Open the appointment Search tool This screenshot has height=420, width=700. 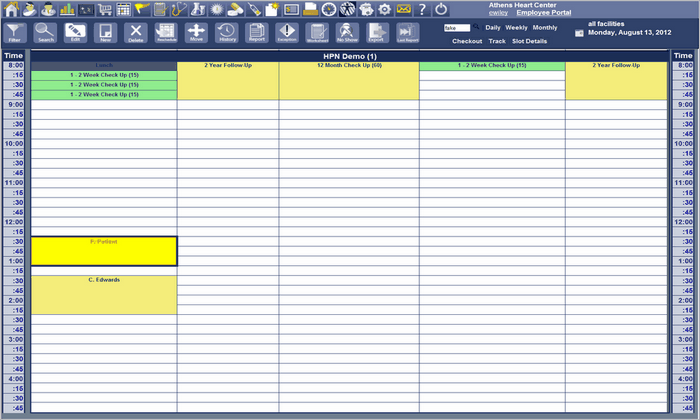[x=45, y=32]
